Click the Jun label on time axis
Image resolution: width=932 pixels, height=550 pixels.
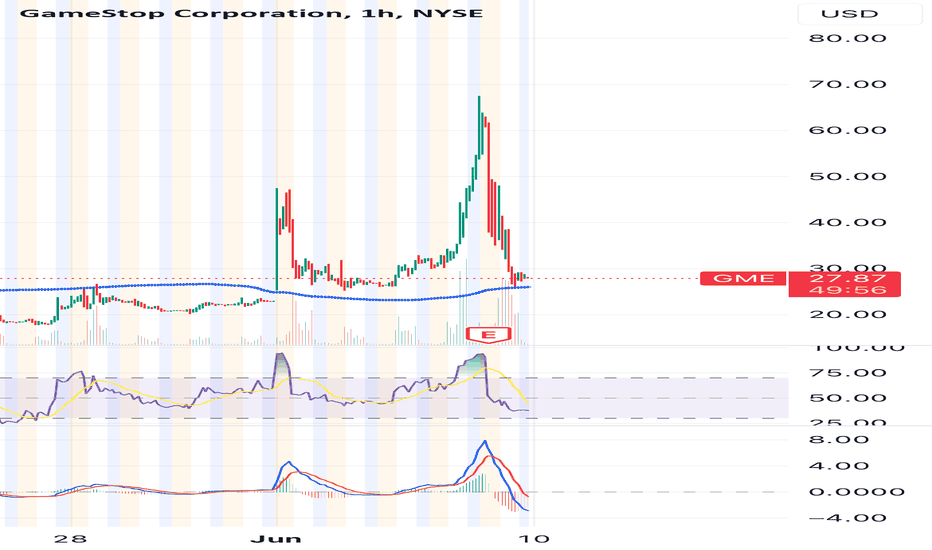(276, 539)
